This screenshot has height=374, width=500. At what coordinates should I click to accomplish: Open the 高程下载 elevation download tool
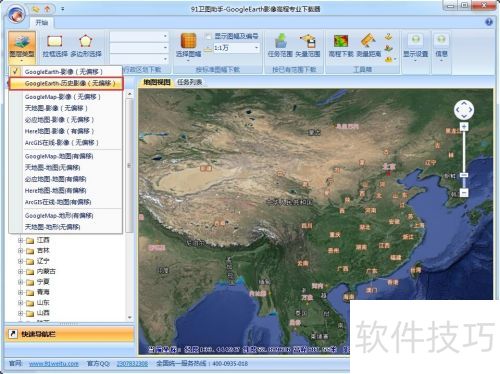click(x=341, y=46)
